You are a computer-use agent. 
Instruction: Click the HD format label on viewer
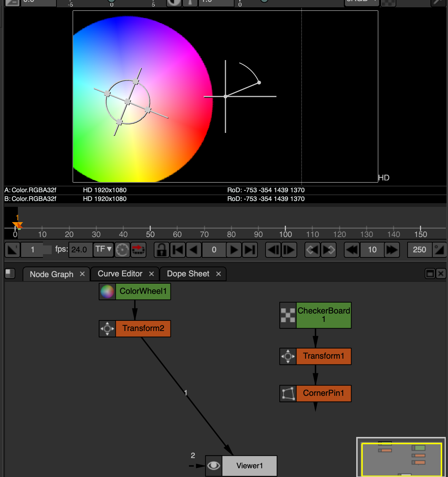click(384, 178)
